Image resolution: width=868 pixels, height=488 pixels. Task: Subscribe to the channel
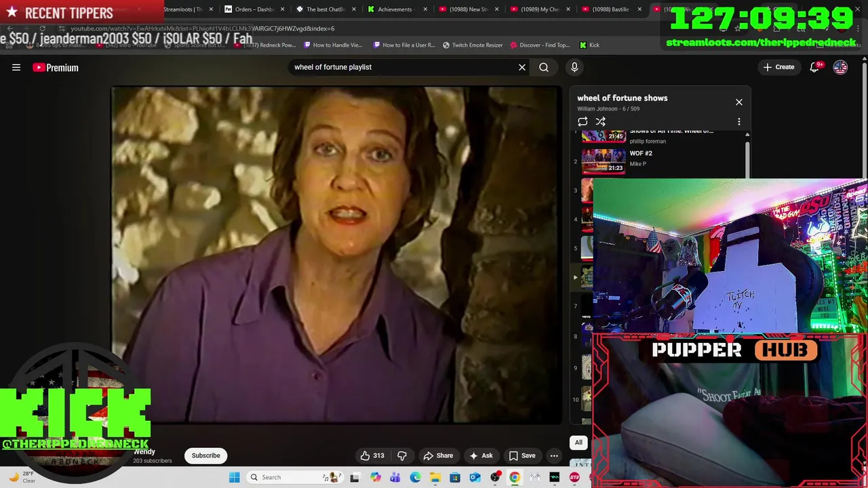(205, 455)
